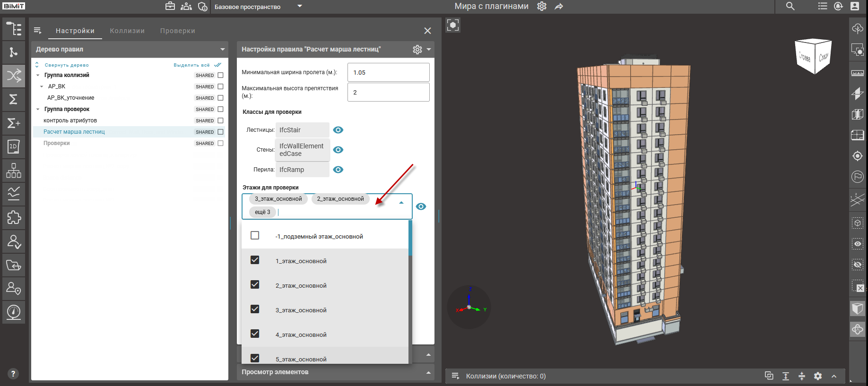Open the branch tool in left sidebar

pyautogui.click(x=14, y=52)
